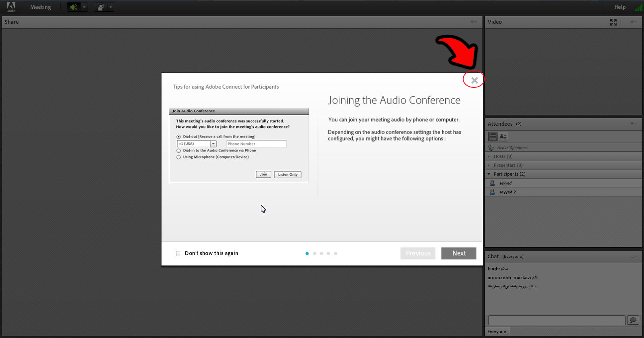Viewport: 644px width, 338px height.
Task: Open the raise hand status dropdown arrow
Action: (111, 7)
